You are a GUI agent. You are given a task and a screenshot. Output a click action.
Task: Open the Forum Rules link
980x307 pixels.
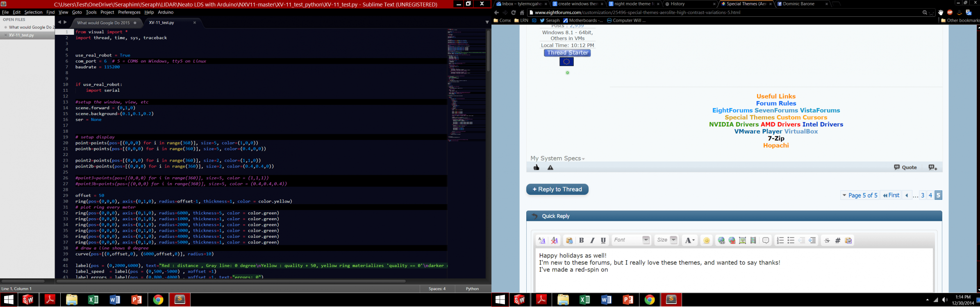point(776,104)
